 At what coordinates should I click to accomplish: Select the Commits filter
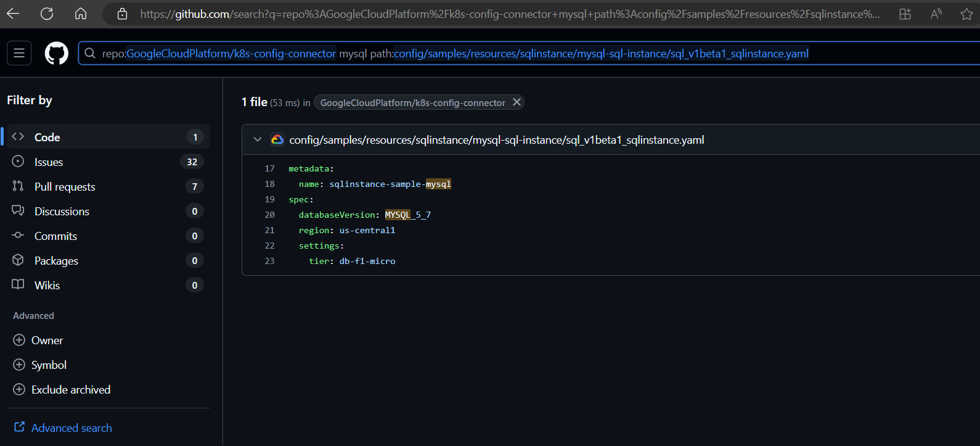[108, 236]
